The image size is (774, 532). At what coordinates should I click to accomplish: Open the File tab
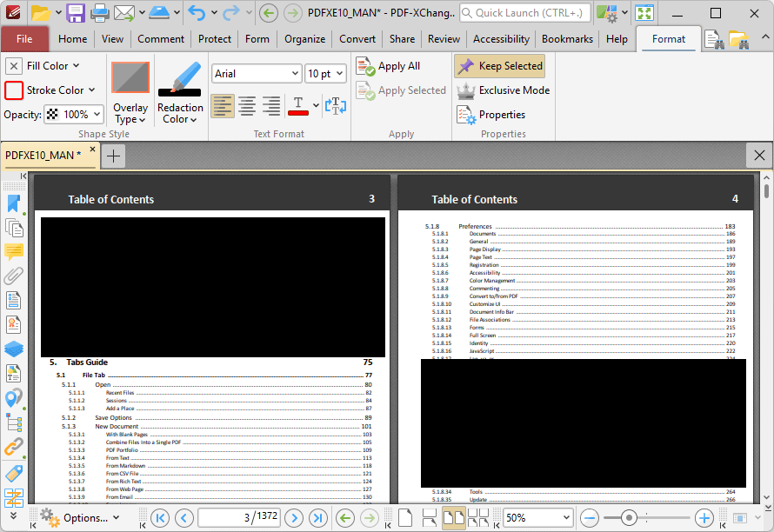pyautogui.click(x=24, y=39)
